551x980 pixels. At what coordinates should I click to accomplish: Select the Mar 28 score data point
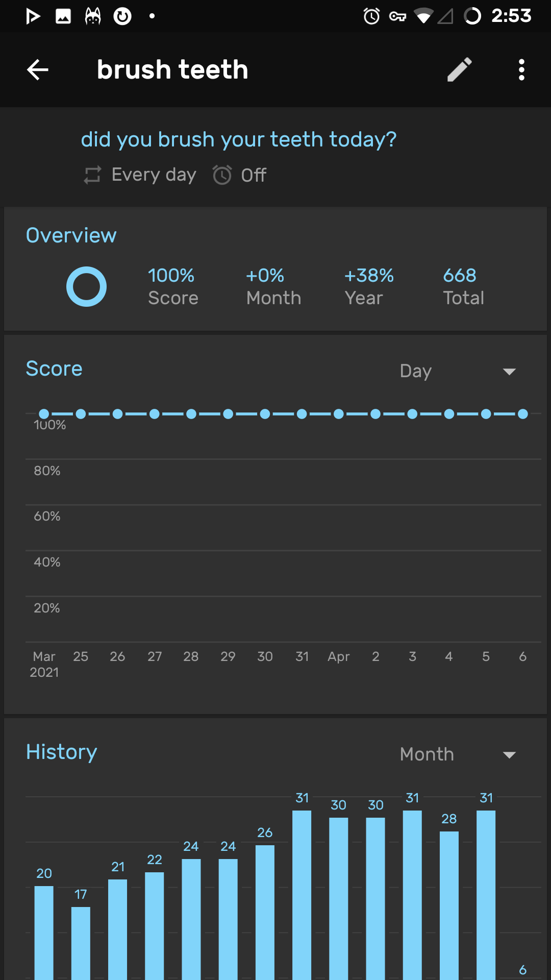click(191, 414)
